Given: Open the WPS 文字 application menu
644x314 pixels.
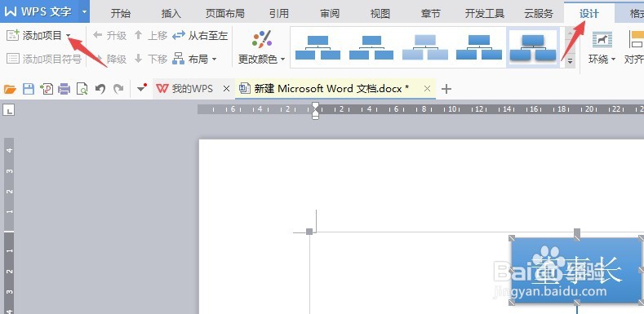Looking at the screenshot, I should 39,11.
